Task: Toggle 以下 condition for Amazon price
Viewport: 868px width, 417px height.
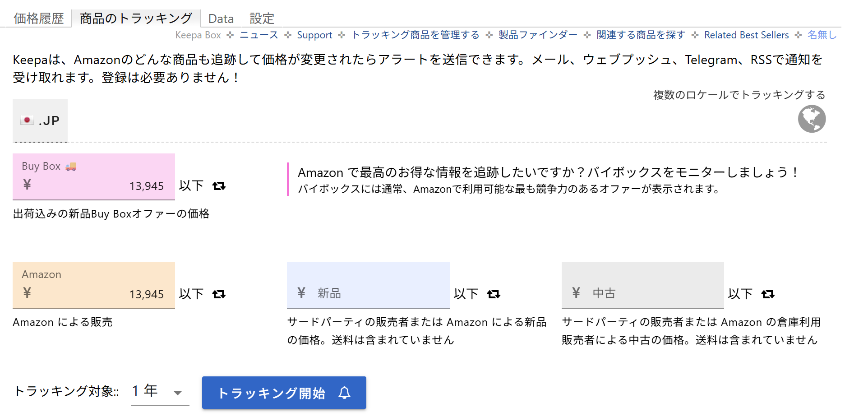Action: [x=191, y=294]
